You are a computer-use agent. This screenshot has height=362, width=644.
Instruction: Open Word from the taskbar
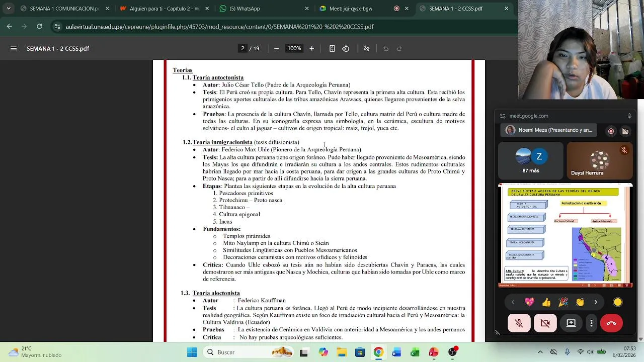396,352
